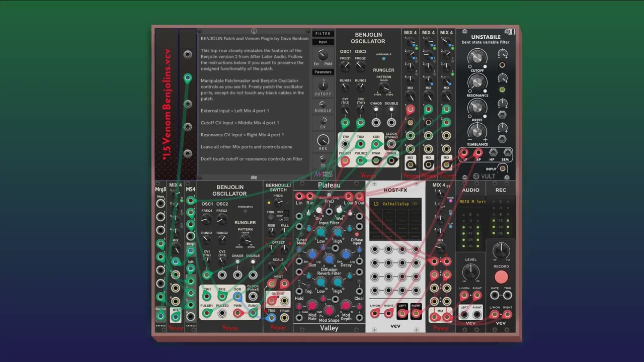Click the FREQ2 knob on top Benjolin Oscillator
644x362 pixels.
coord(360,65)
